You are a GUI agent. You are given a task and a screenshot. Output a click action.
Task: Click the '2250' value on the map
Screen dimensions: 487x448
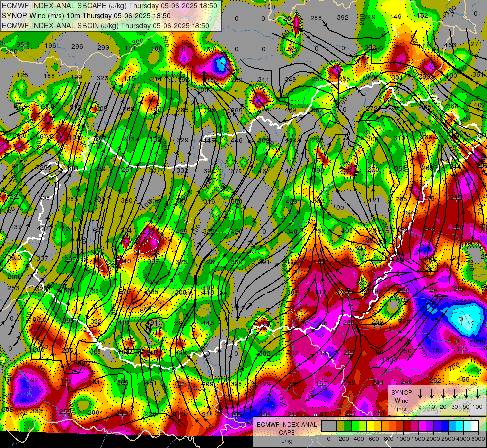[464, 303]
